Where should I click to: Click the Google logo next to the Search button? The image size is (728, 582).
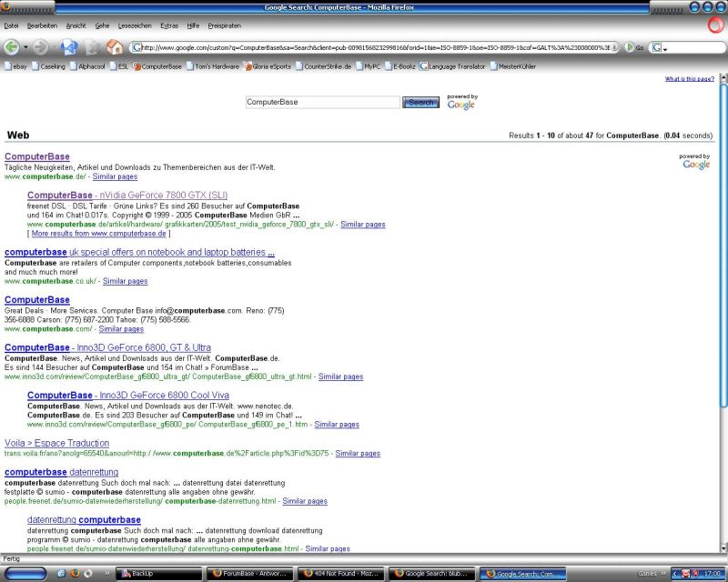pyautogui.click(x=461, y=105)
